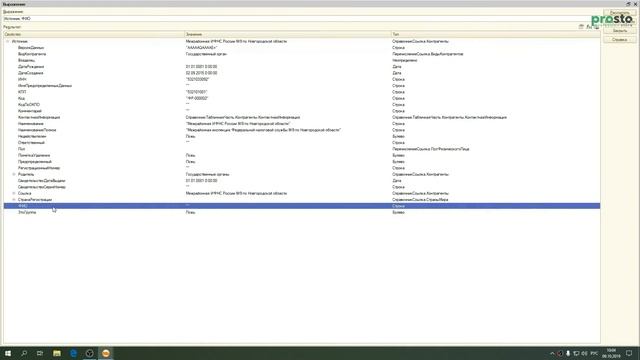Click the СправочникСсылка.СтраныМира type cell
The width and height of the screenshot is (640, 360).
coord(420,200)
